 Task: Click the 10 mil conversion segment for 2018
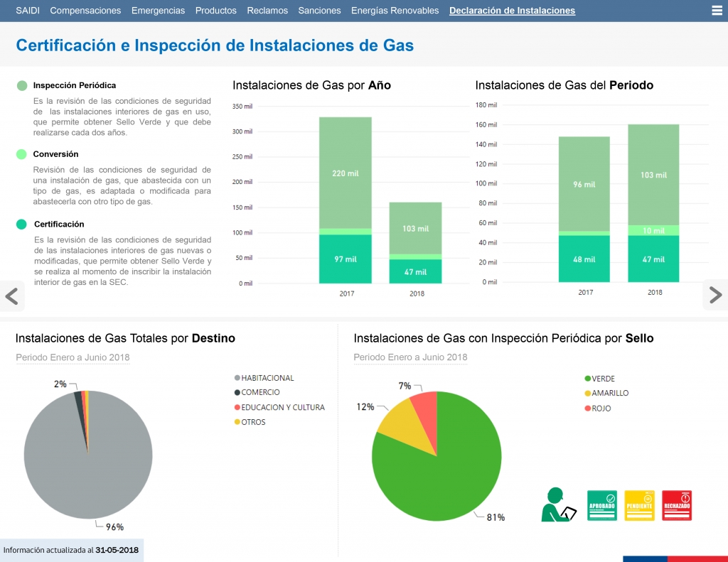pos(654,230)
